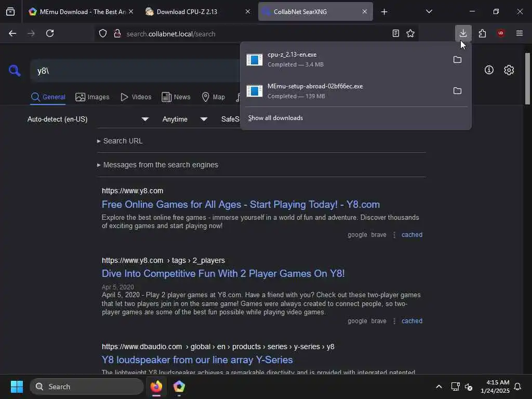This screenshot has height=399, width=532.
Task: Select the General search category
Action: pos(48,97)
